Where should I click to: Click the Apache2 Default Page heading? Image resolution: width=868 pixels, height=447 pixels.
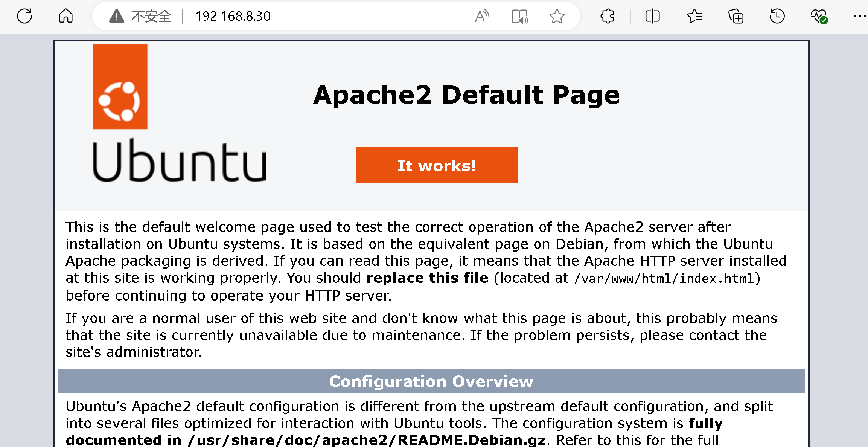466,95
